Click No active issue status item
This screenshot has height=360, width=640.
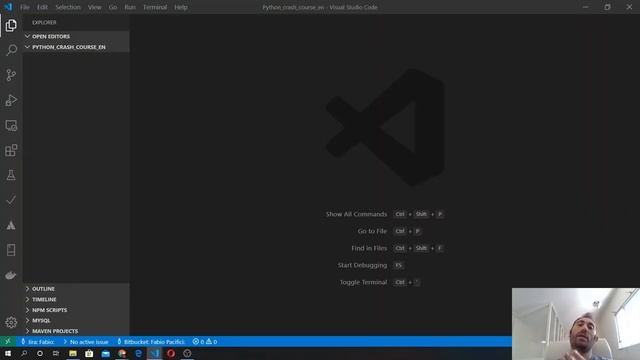(86, 342)
